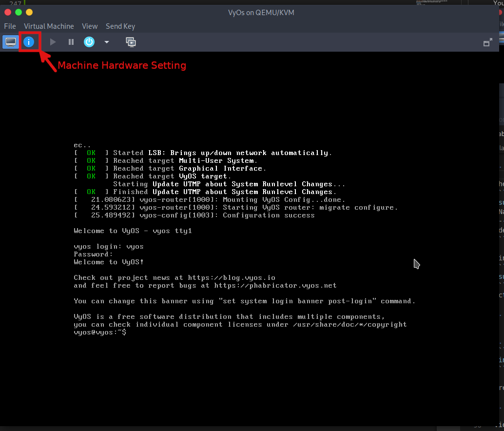This screenshot has height=431, width=504.
Task: Click the vyos@vyos:~$ shell prompt
Action: click(x=100, y=333)
